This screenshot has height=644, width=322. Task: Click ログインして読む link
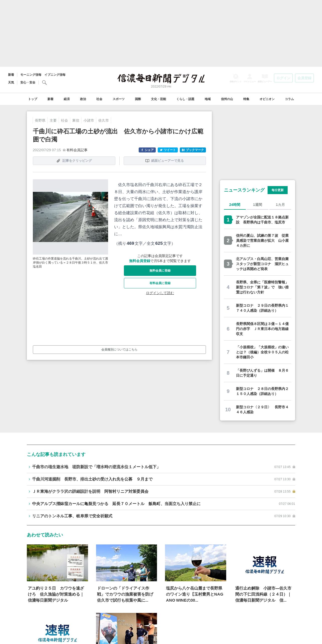[160, 293]
